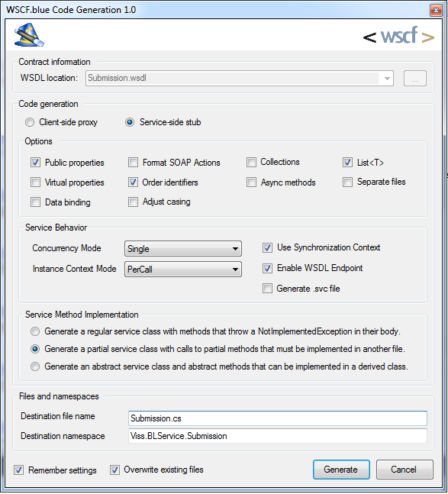
Task: Toggle the Async methods checkbox
Action: pos(251,182)
